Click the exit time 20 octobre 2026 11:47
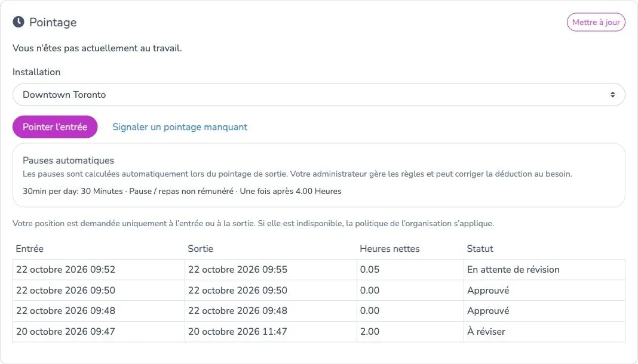This screenshot has height=364, width=638. pyautogui.click(x=238, y=332)
